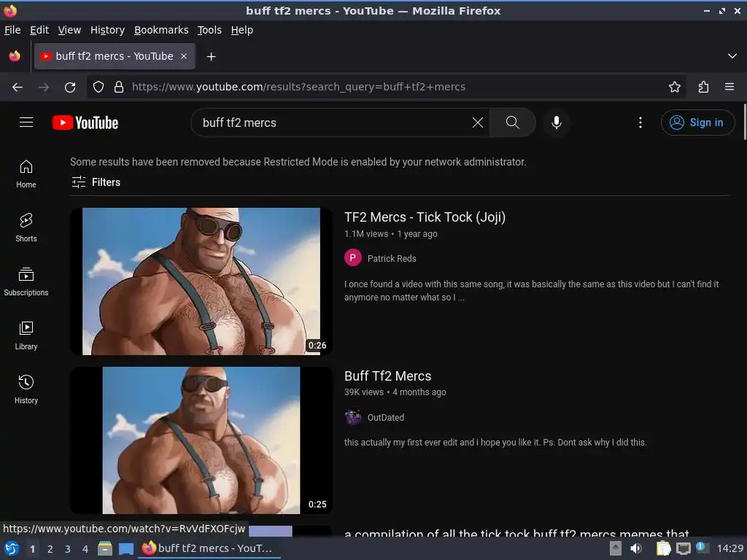The width and height of the screenshot is (747, 560).
Task: Open the Filters panel
Action: [x=96, y=182]
